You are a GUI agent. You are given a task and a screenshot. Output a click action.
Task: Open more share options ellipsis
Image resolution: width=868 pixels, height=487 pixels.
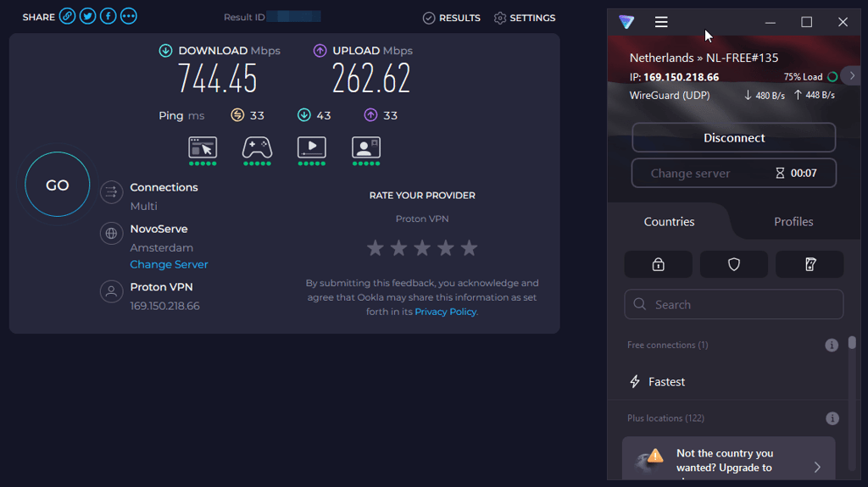(129, 17)
